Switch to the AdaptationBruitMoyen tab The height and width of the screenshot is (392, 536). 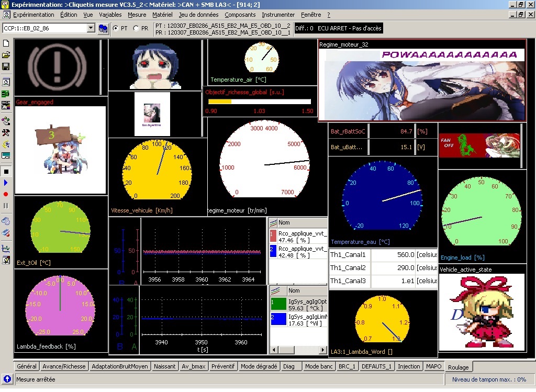(x=120, y=366)
